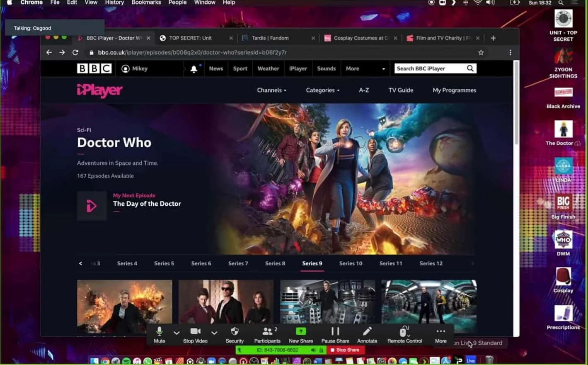Select the Series 10 tab
Screen dimensions: 588x365
pyautogui.click(x=351, y=263)
